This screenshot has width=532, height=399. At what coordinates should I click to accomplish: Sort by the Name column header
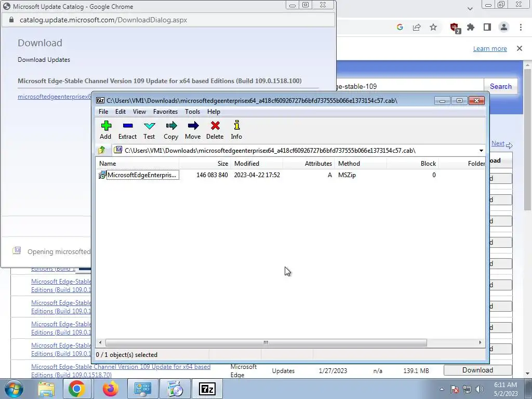[137, 164]
